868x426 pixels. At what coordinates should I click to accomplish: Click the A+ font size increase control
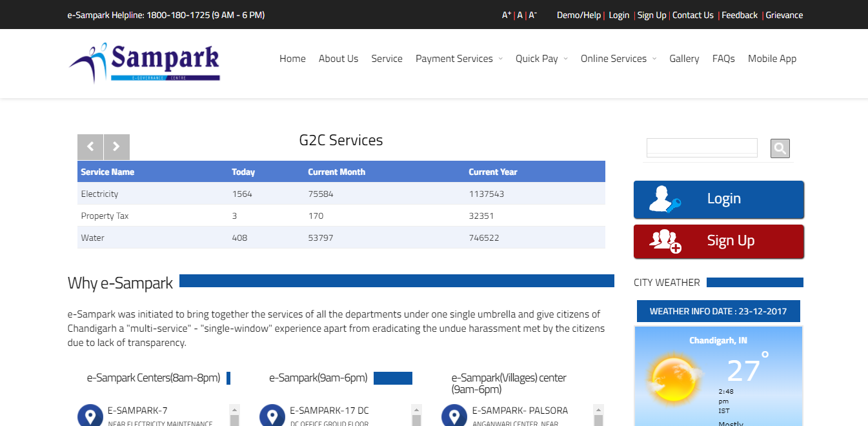pyautogui.click(x=506, y=14)
